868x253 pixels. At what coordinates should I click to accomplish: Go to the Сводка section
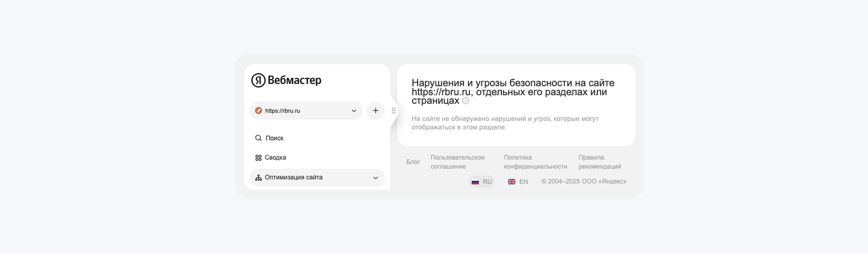point(275,158)
